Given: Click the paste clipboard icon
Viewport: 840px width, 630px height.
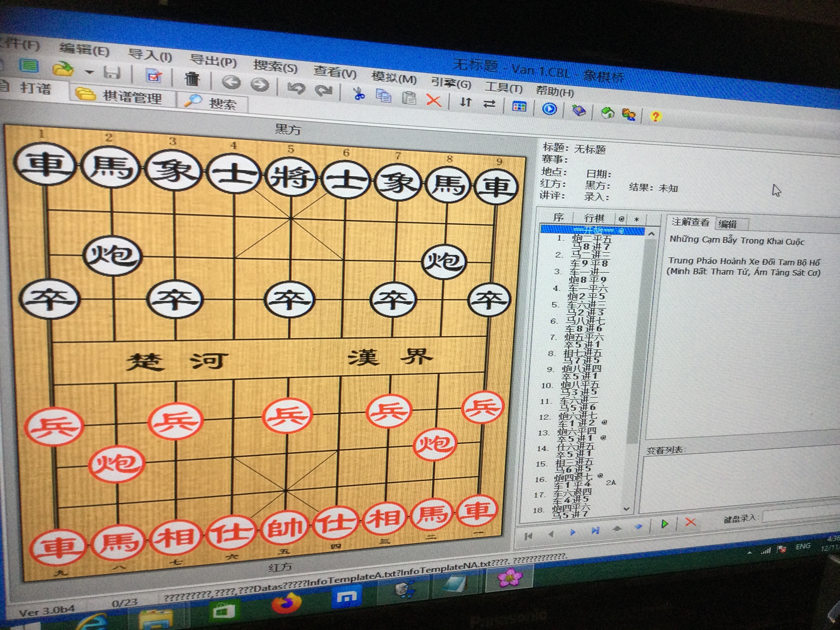Looking at the screenshot, I should click(409, 98).
